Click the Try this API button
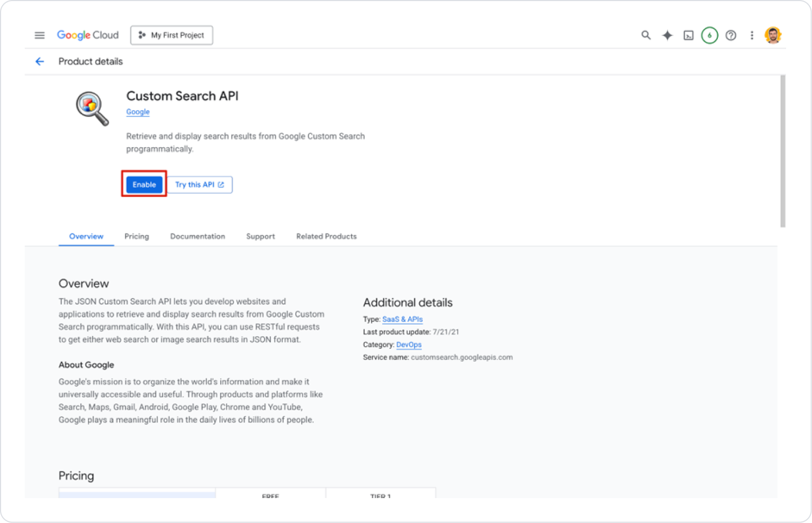The width and height of the screenshot is (812, 523). pyautogui.click(x=200, y=185)
